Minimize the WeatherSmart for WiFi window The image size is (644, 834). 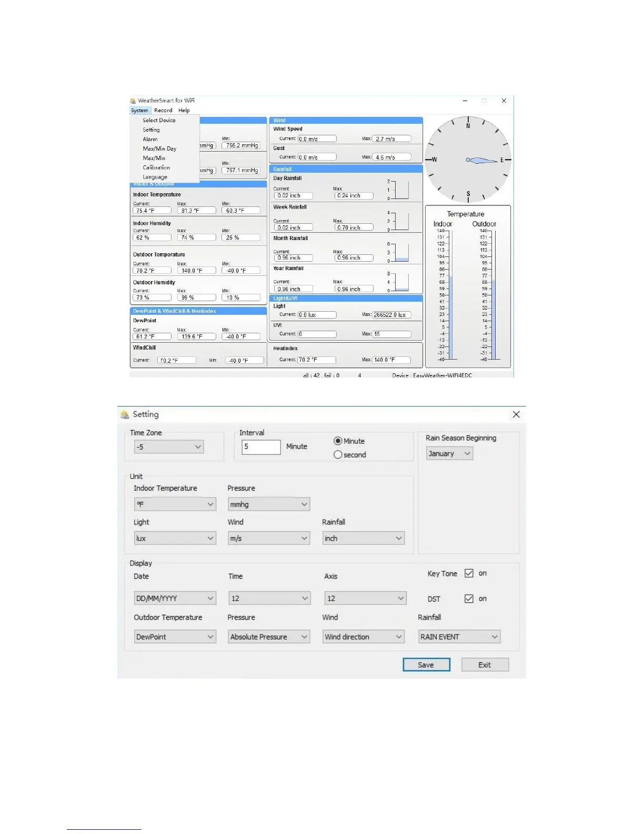coord(465,101)
